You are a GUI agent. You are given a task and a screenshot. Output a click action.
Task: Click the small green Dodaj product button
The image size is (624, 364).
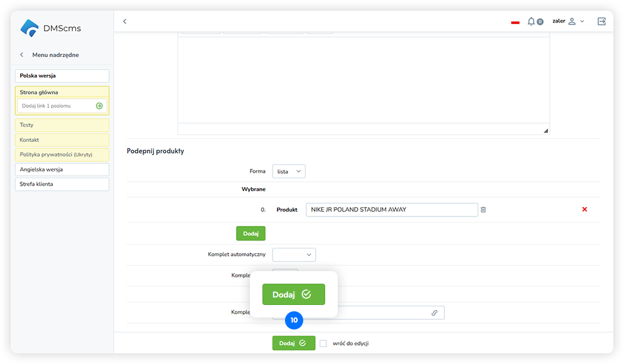click(250, 233)
